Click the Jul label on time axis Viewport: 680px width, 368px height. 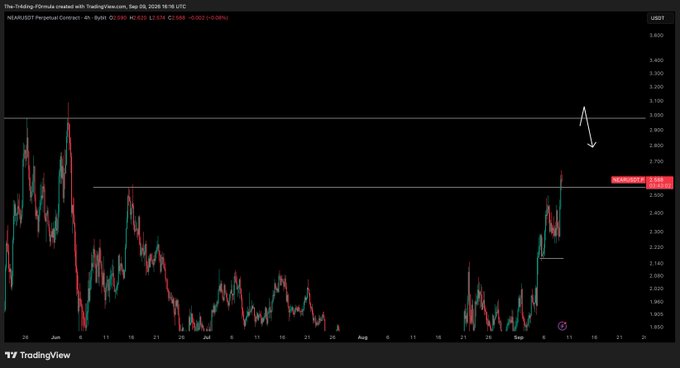207,337
